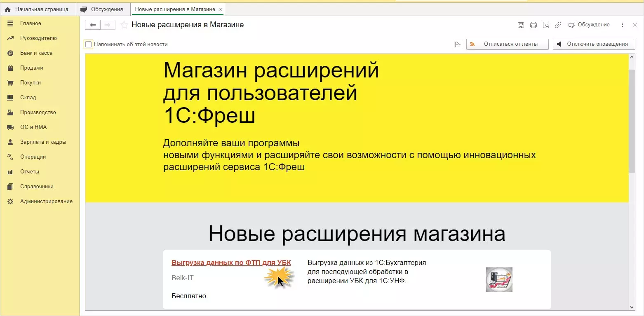Go back with the left arrow button
This screenshot has height=316, width=644.
[93, 25]
